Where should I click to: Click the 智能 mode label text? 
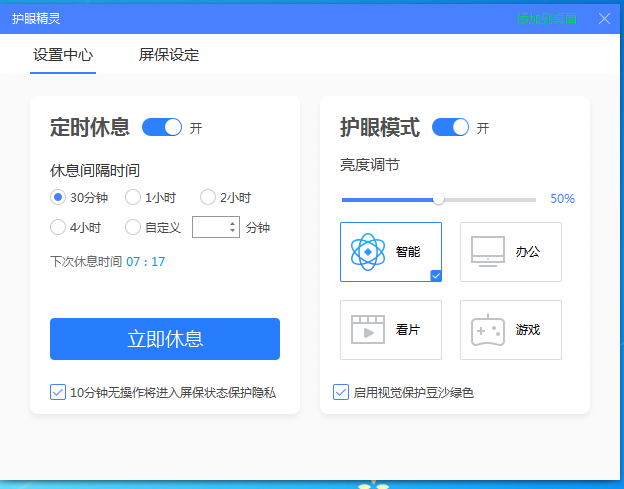[408, 251]
